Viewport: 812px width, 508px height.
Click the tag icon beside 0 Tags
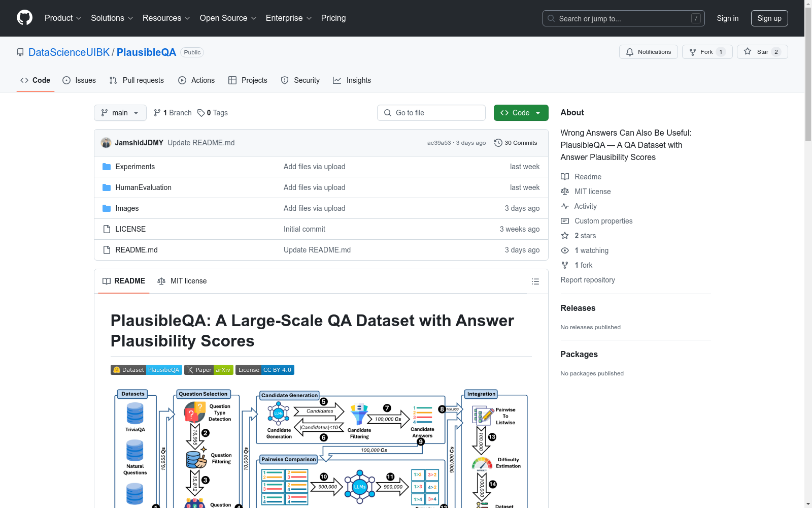click(x=201, y=113)
